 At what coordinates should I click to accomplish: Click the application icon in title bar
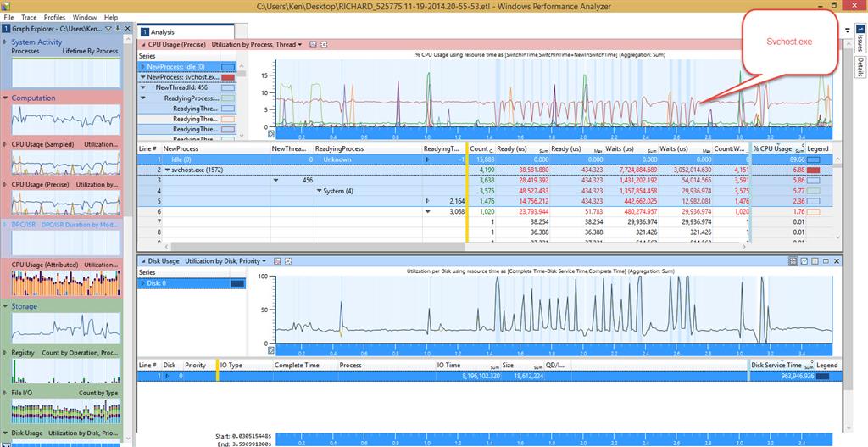[x=6, y=6]
